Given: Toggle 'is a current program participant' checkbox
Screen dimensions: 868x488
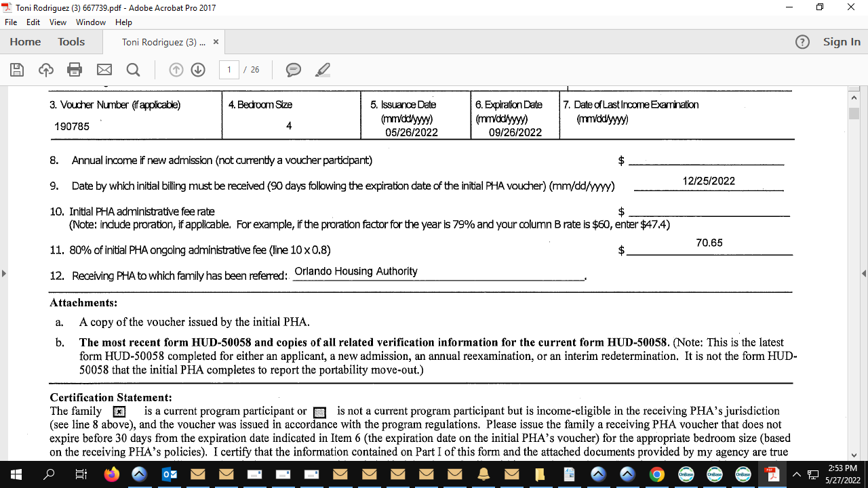Looking at the screenshot, I should [119, 412].
